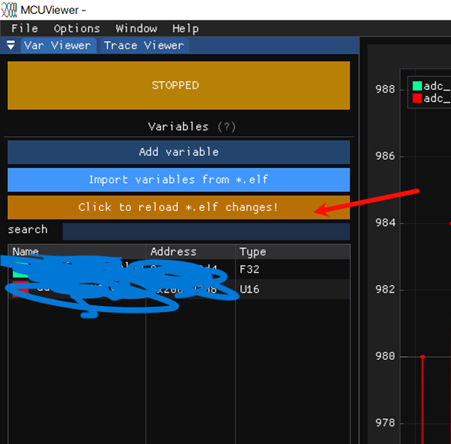Click red adc legend color square
The height and width of the screenshot is (444, 451).
[x=417, y=98]
